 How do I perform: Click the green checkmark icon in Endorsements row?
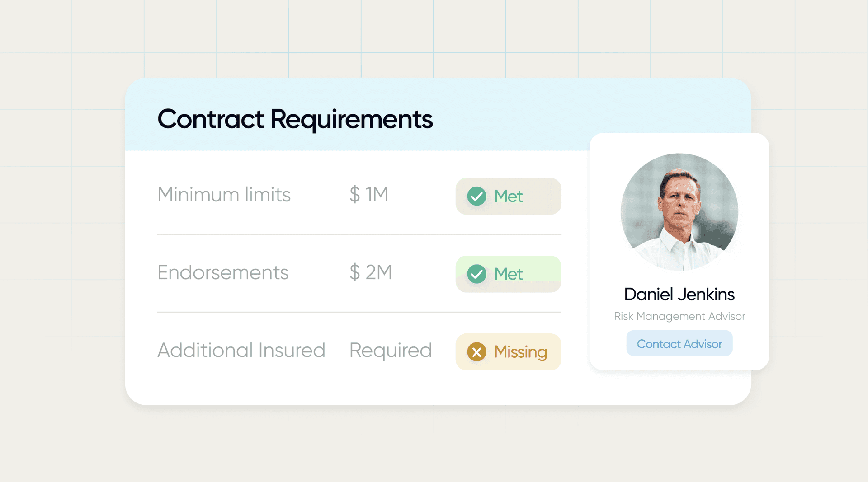pos(476,274)
